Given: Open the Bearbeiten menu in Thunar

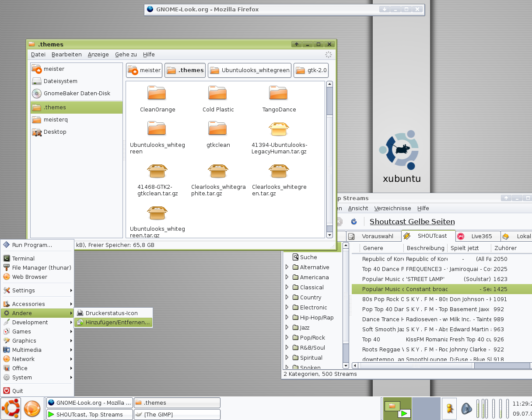Looking at the screenshot, I should (66, 55).
